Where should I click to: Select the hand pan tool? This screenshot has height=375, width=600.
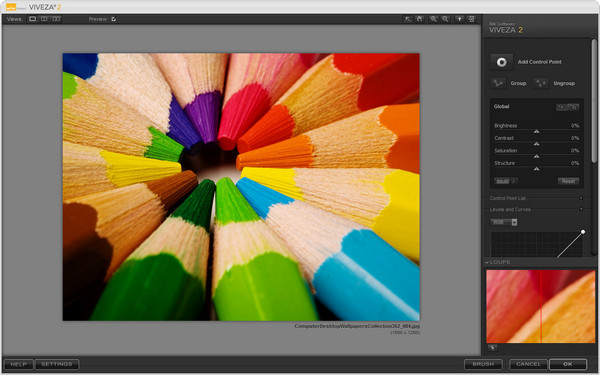pyautogui.click(x=419, y=19)
